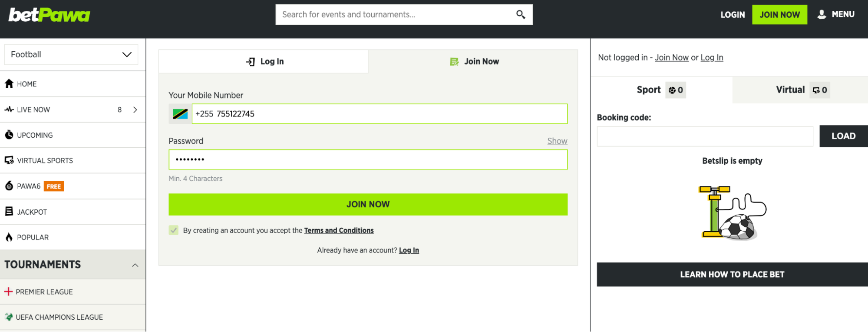Click the orange FREE badge next to Pawa6
Screen dimensions: 868x332
point(54,186)
